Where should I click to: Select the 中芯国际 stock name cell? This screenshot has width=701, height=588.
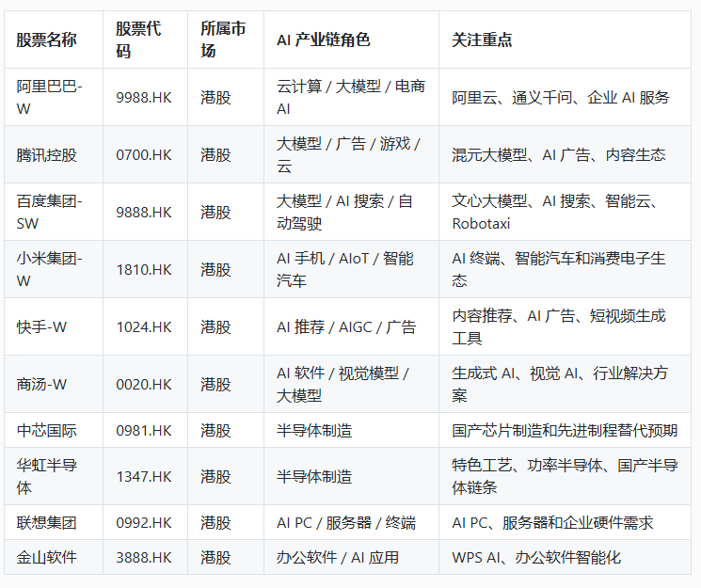click(x=54, y=430)
